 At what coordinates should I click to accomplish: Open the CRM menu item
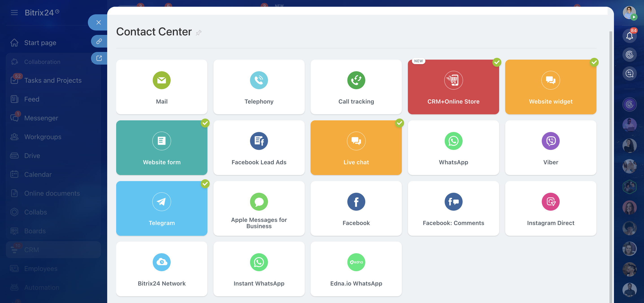click(x=31, y=249)
